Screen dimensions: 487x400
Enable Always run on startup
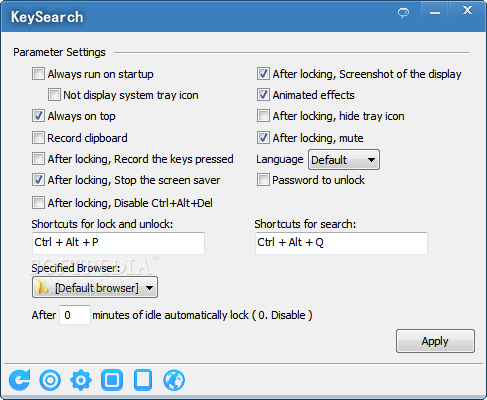pos(38,74)
